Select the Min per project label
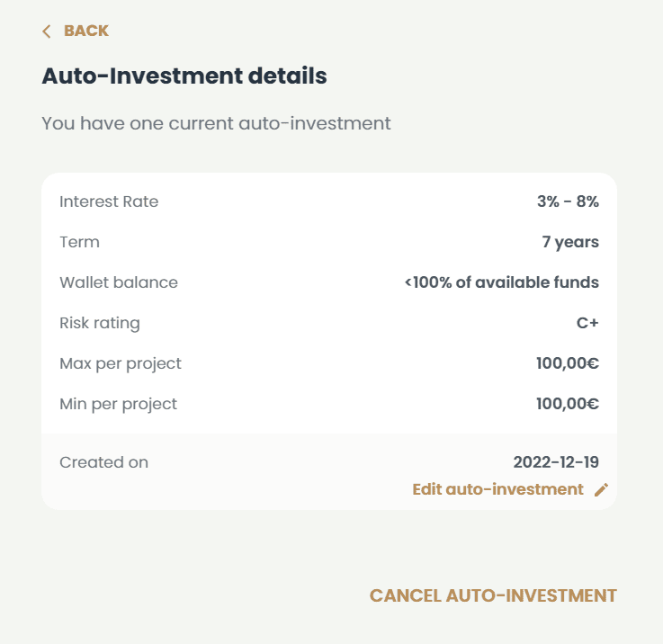 [x=119, y=404]
